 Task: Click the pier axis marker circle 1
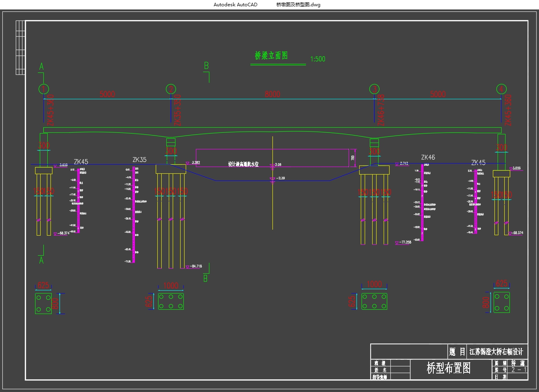44,89
